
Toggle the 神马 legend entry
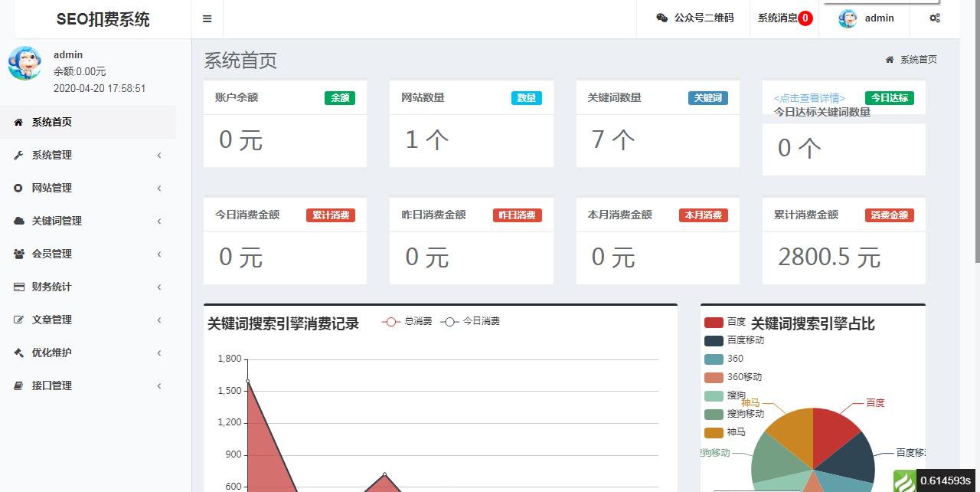coord(724,433)
